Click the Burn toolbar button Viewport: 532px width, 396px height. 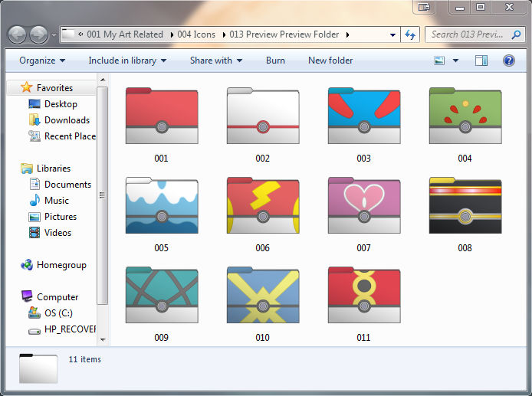(x=275, y=61)
